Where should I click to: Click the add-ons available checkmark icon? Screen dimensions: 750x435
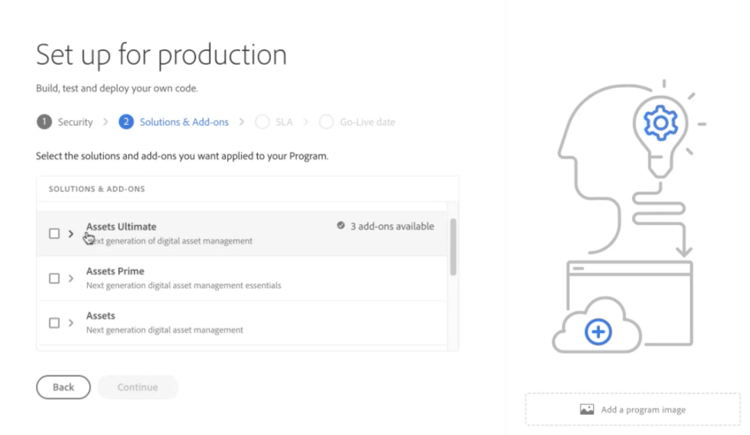pos(341,226)
